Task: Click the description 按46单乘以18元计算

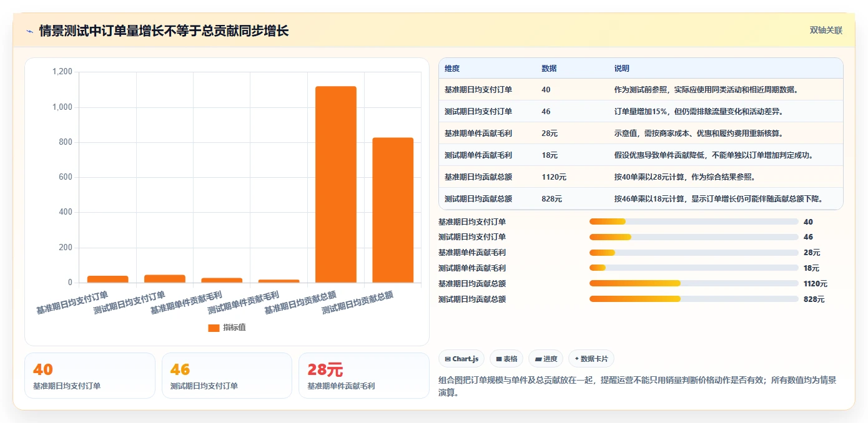Action: [718, 199]
